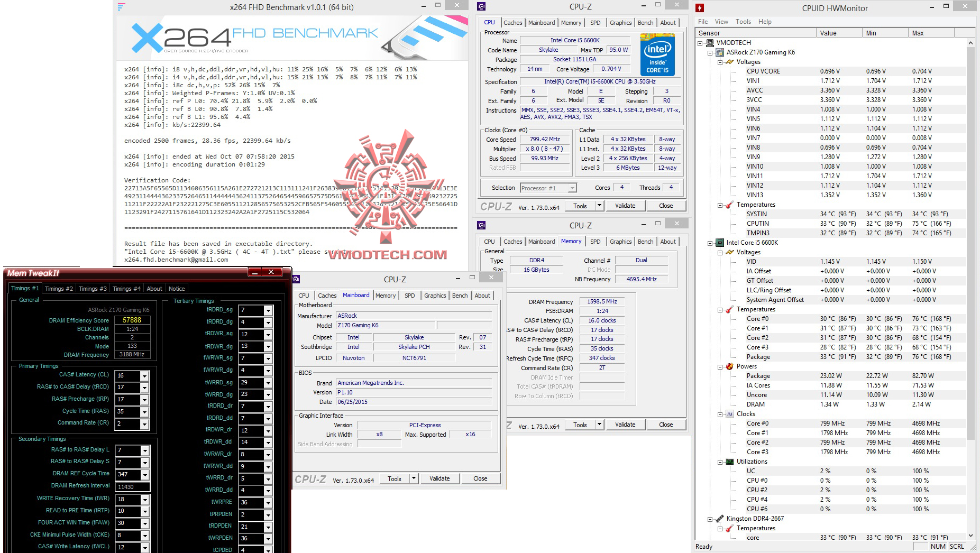The height and width of the screenshot is (553, 980).
Task: Click Validate in the CPU-Z Memory window
Action: (x=625, y=425)
